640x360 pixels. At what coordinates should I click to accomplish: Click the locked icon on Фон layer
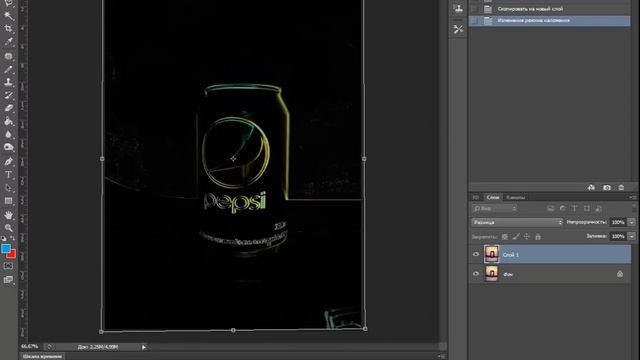coord(620,274)
